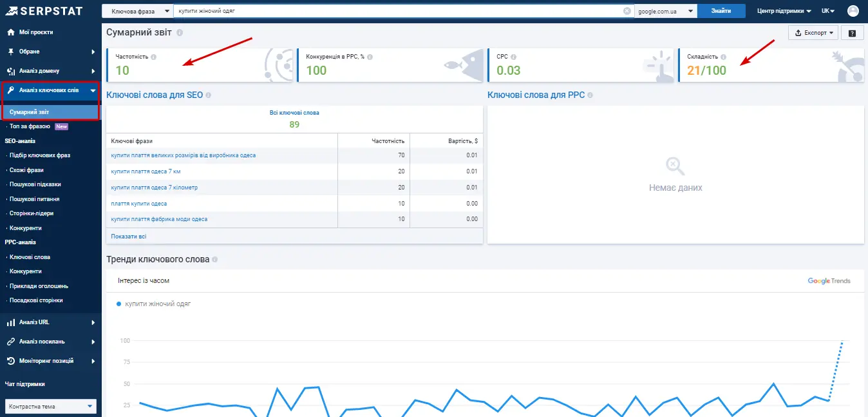Viewport: 868px width, 417px height.
Task: Click the Показати всі link
Action: [x=129, y=237]
